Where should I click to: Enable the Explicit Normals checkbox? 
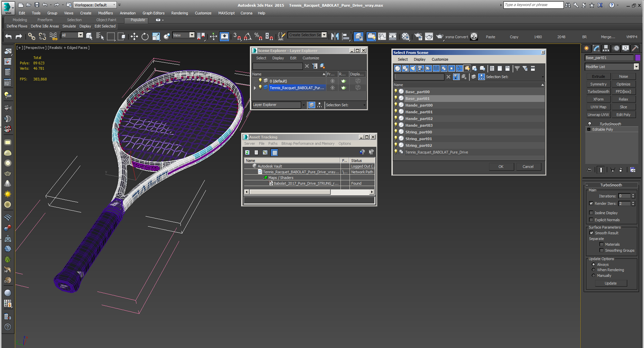[x=591, y=220]
